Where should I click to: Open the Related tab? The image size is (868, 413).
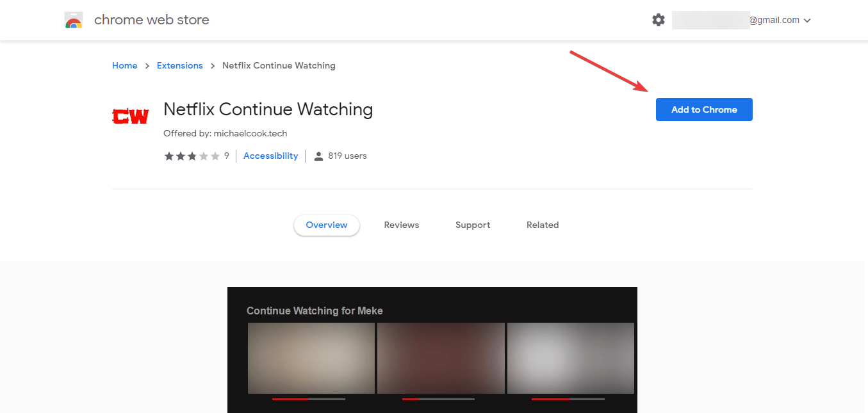[543, 225]
